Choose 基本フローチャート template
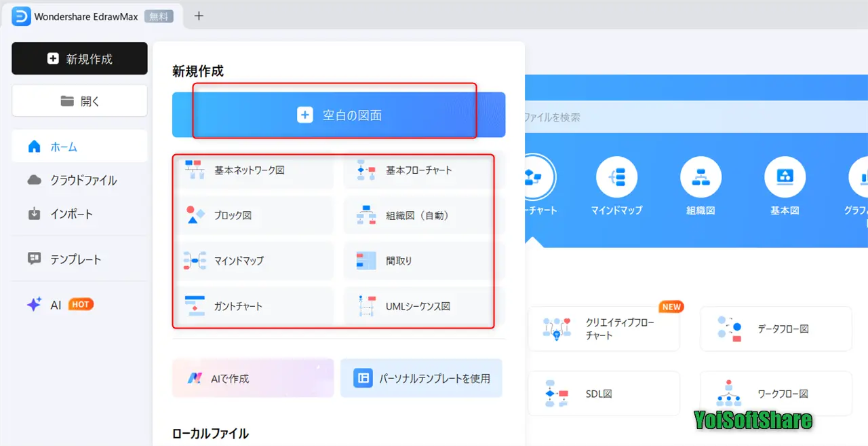Screen dimensions: 868x446 pyautogui.click(x=424, y=170)
